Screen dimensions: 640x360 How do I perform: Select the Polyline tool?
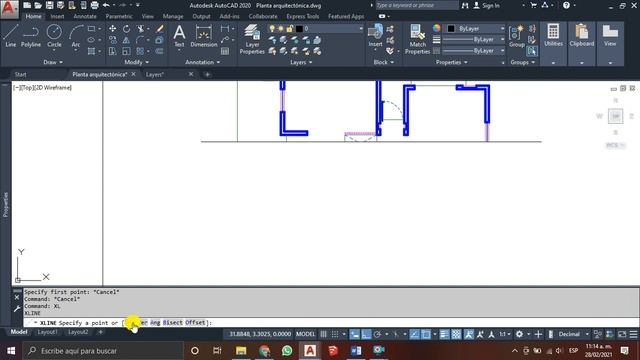[31, 36]
